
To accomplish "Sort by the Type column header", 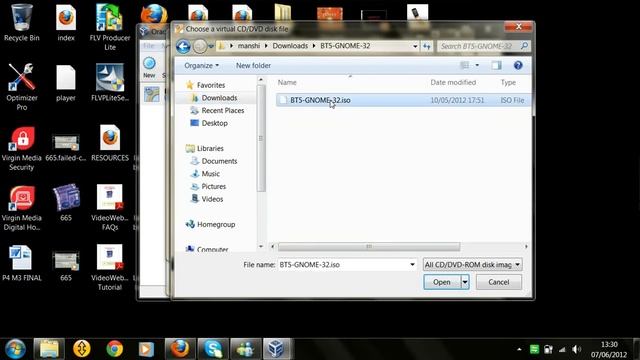I will tap(508, 82).
